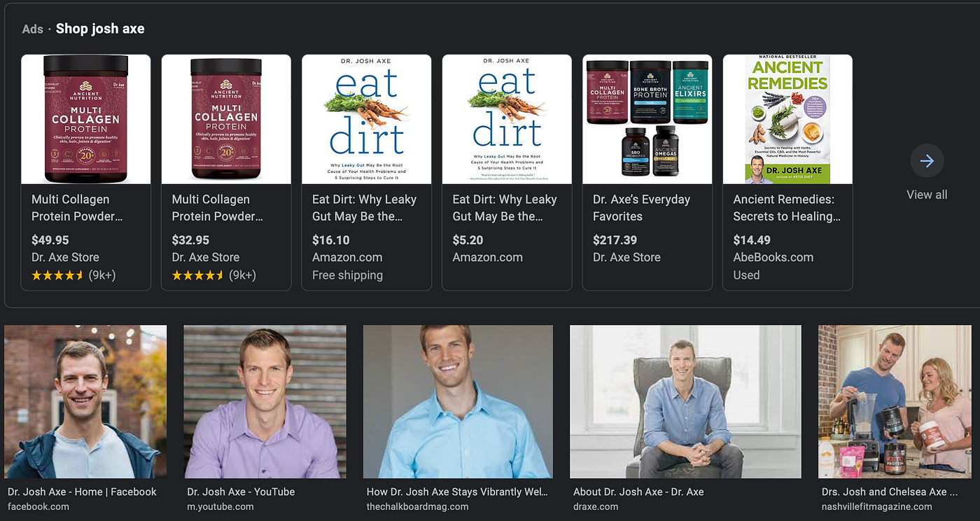Click the $217.39 price
The height and width of the screenshot is (521, 980).
point(615,240)
